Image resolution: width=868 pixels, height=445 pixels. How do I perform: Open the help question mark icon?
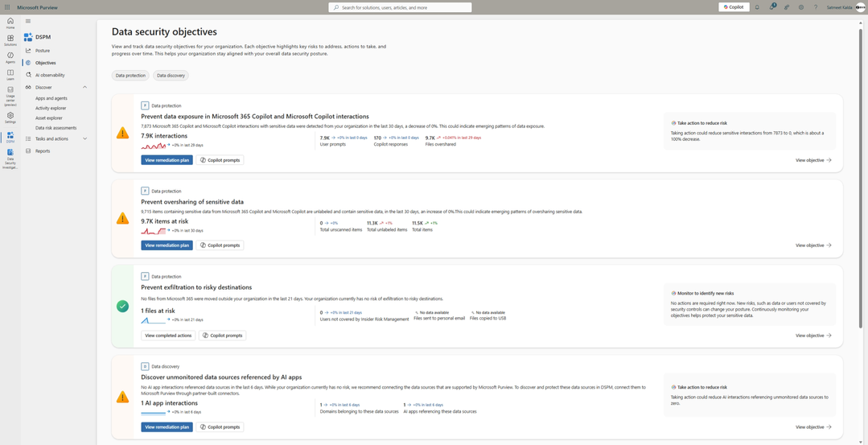click(x=816, y=7)
